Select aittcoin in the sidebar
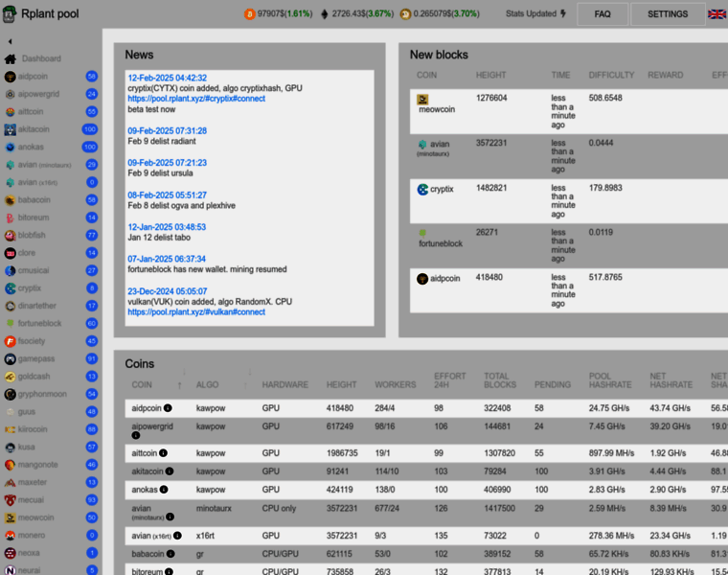The width and height of the screenshot is (728, 575). pyautogui.click(x=31, y=111)
